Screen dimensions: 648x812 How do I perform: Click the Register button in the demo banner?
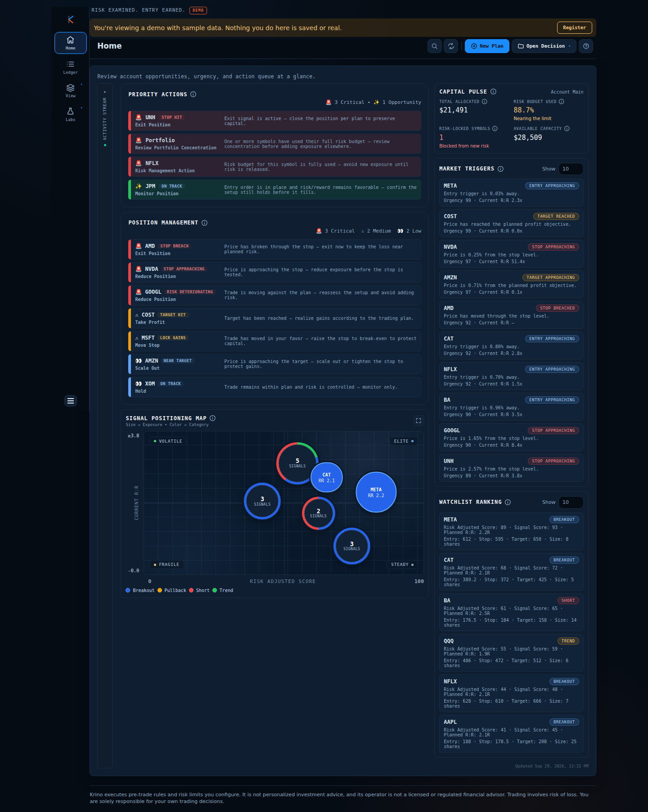pos(574,27)
